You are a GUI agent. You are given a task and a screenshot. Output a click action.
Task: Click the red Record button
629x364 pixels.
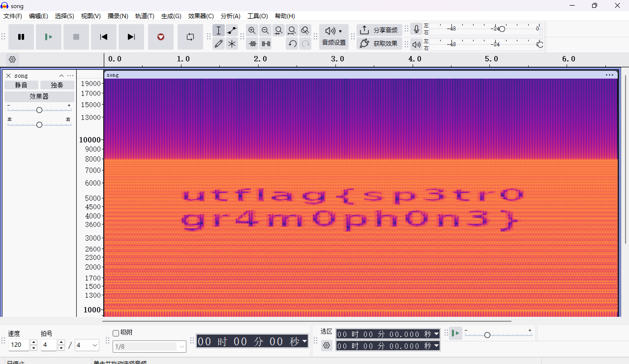tap(161, 37)
